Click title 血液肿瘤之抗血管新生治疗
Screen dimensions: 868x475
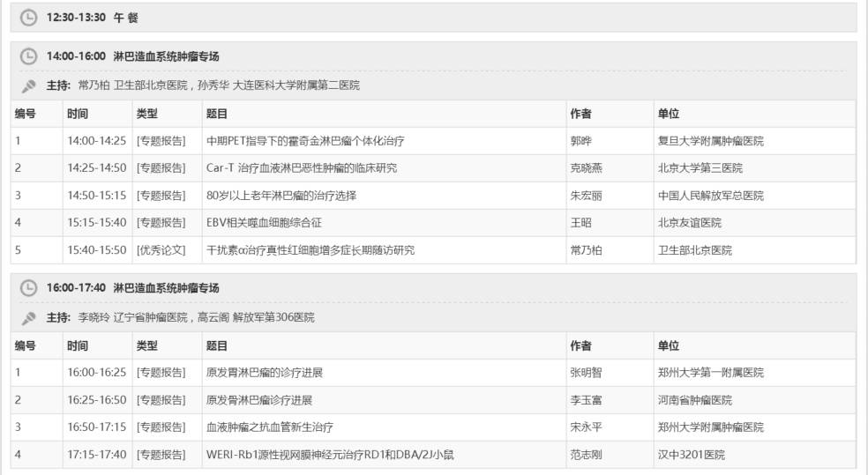coord(270,427)
